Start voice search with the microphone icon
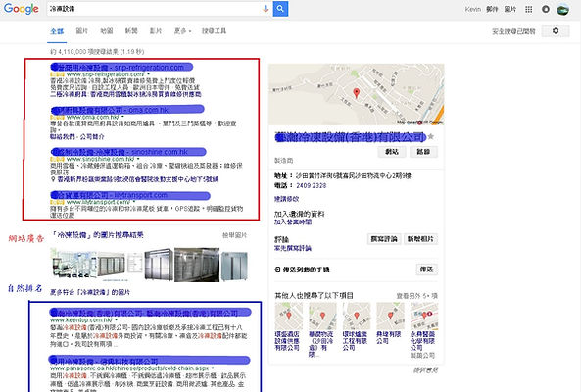This screenshot has height=392, width=581. pos(266,9)
